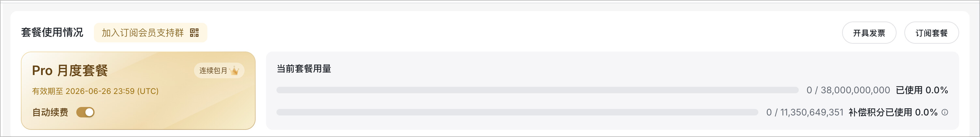
Task: Click the 0 / 11,350,649,351 usage figure
Action: tap(805, 112)
